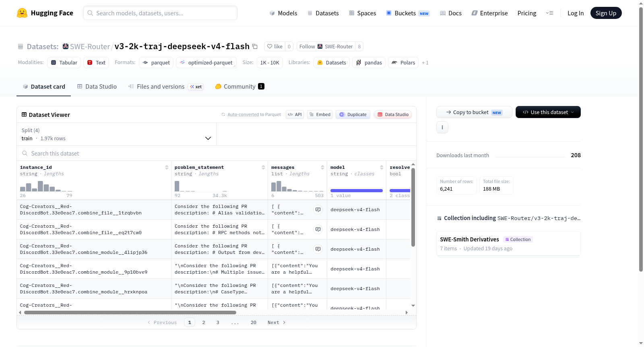
Task: Click the pandas library tag
Action: tap(369, 62)
